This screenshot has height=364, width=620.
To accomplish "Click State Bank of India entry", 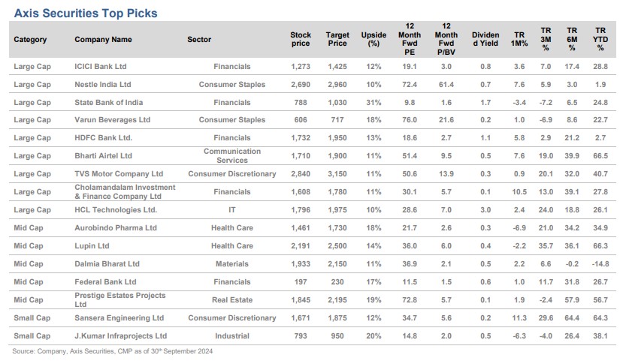I will pyautogui.click(x=108, y=102).
